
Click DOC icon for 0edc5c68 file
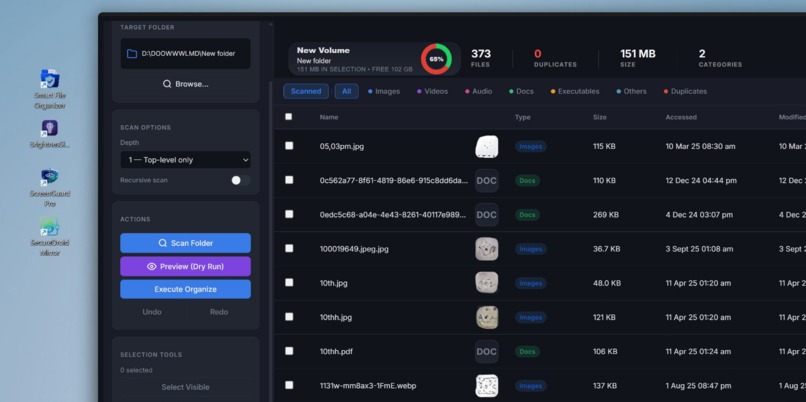486,215
